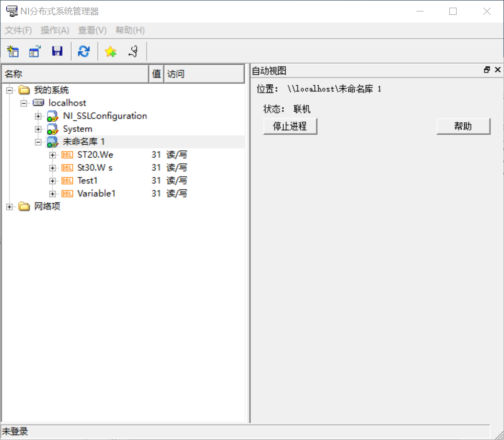Click the 帮助 button in auto view
The height and width of the screenshot is (440, 504).
pyautogui.click(x=463, y=126)
